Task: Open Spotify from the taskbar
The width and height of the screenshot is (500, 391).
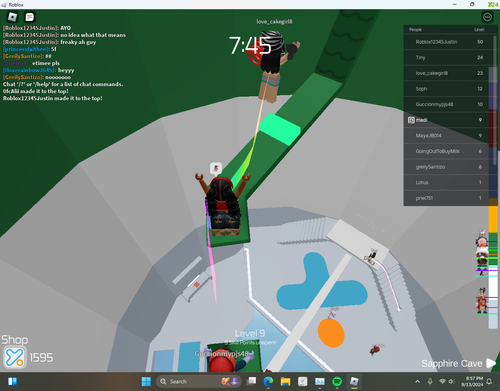Action: [x=337, y=381]
